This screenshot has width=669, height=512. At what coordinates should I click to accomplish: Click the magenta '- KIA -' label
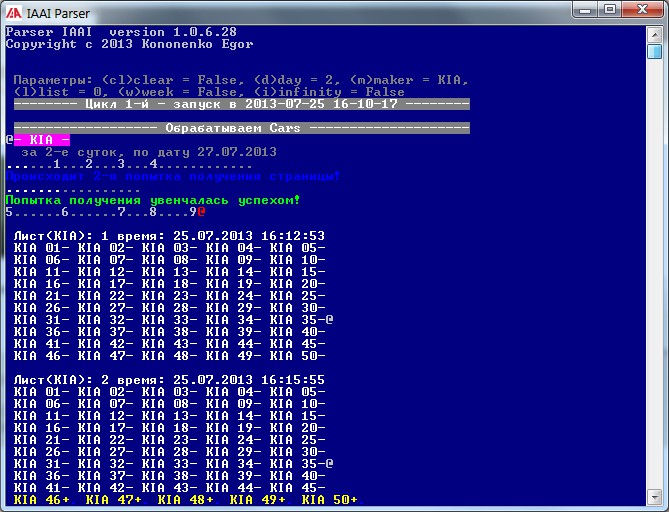point(42,140)
